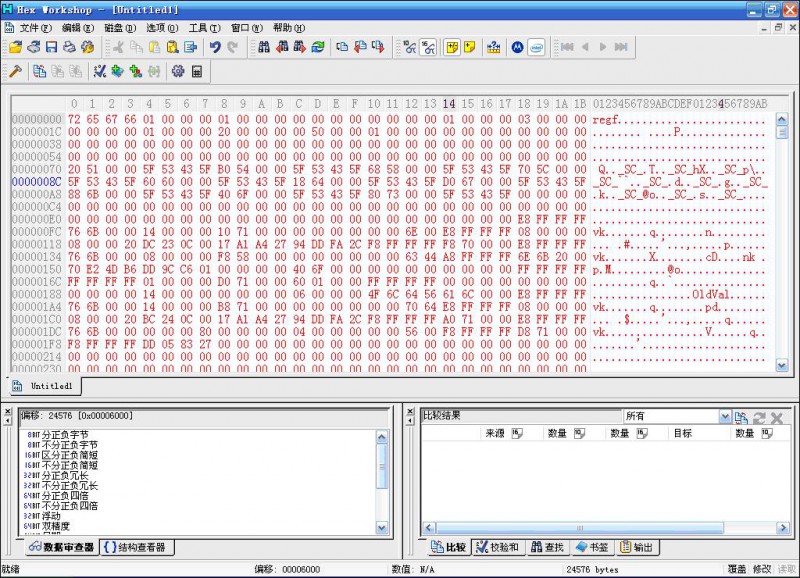Open the 编辑(E) menu
Viewport: 800px width, 578px height.
(x=78, y=28)
